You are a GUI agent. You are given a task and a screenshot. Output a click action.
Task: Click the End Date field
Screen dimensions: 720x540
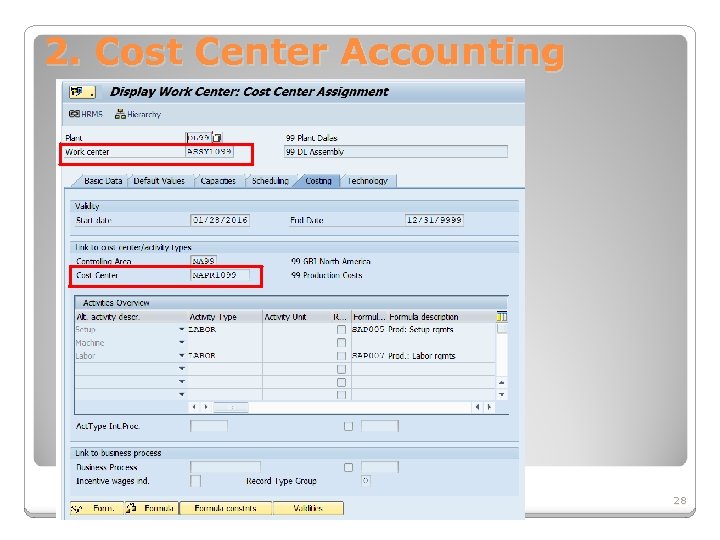point(434,220)
